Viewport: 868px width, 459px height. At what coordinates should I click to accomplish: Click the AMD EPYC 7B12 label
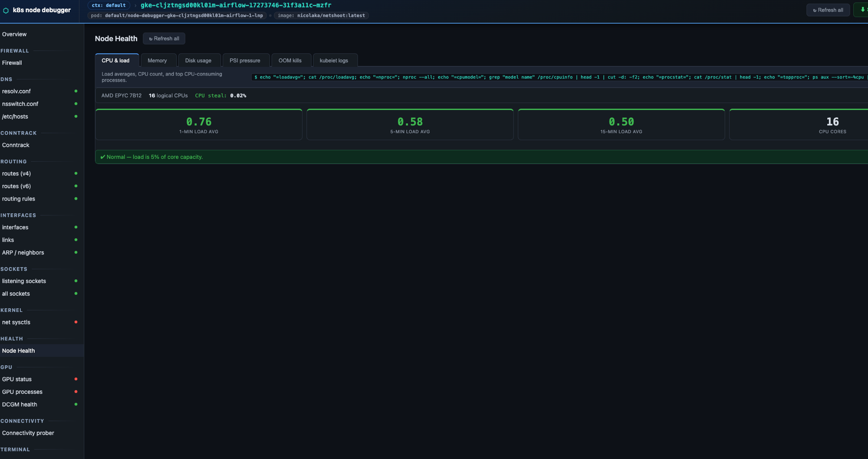[x=122, y=96]
